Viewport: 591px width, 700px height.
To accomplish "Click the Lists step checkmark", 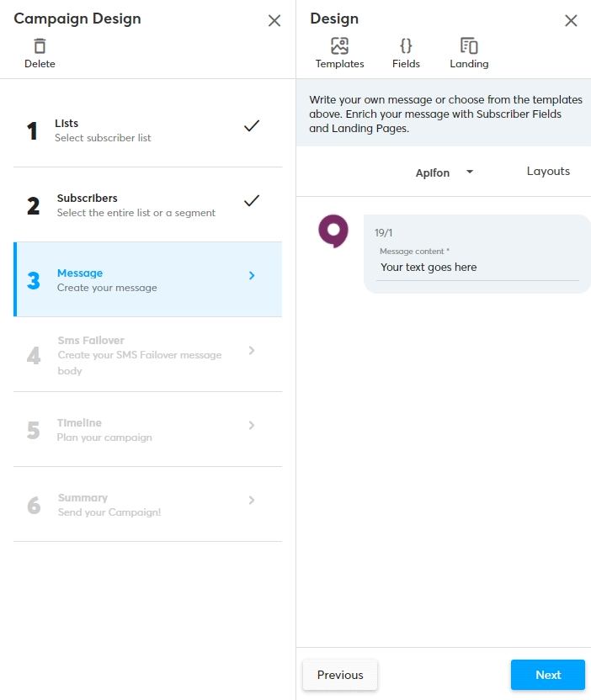I will 251,126.
